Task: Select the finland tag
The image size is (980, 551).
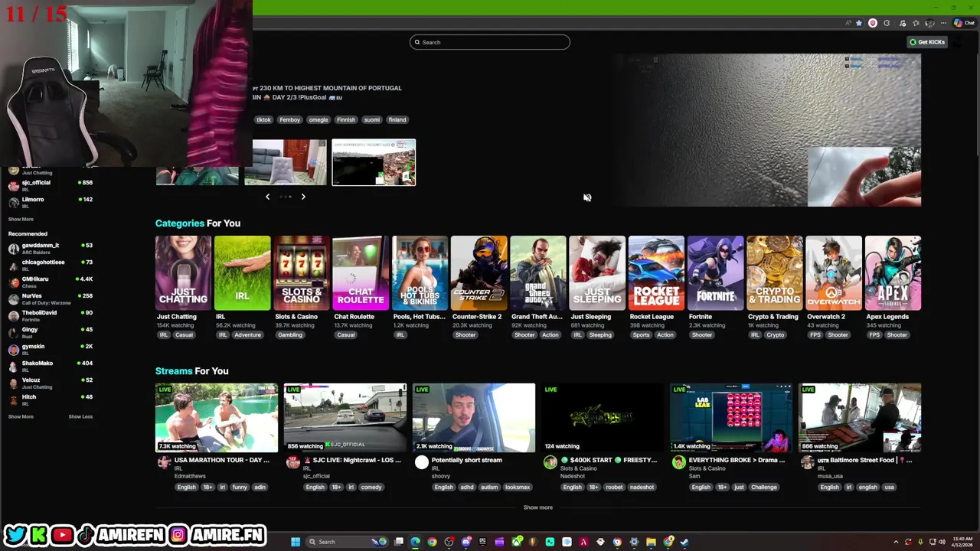Action: (397, 119)
